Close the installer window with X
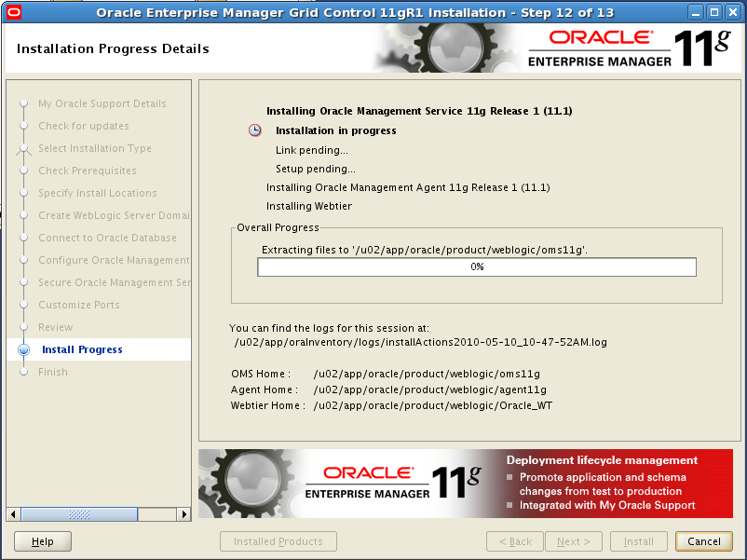Screen dimensions: 747x560 [x=733, y=12]
